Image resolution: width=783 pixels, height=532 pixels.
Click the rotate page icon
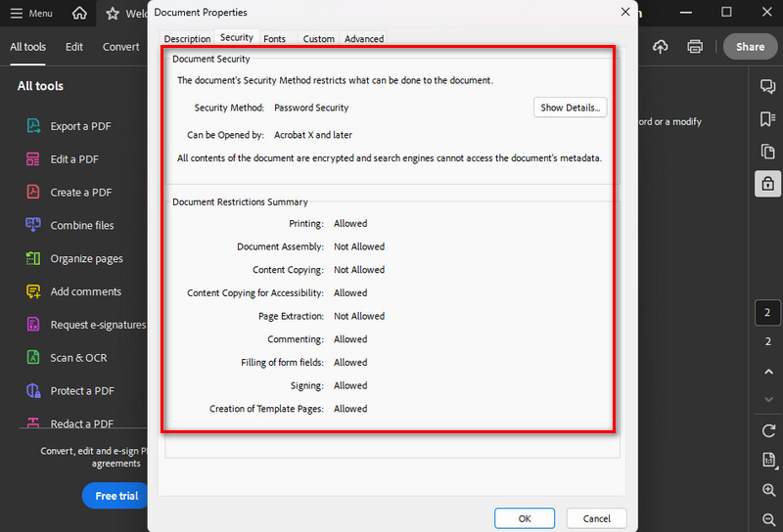(767, 431)
